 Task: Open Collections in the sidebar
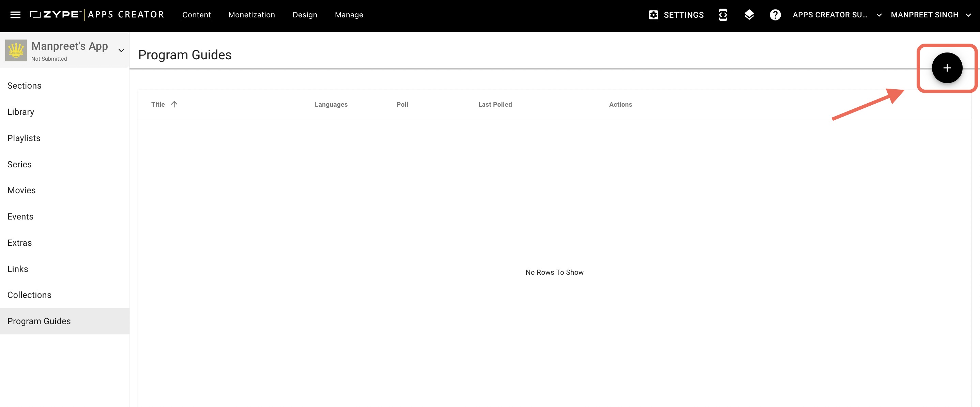click(x=65, y=295)
